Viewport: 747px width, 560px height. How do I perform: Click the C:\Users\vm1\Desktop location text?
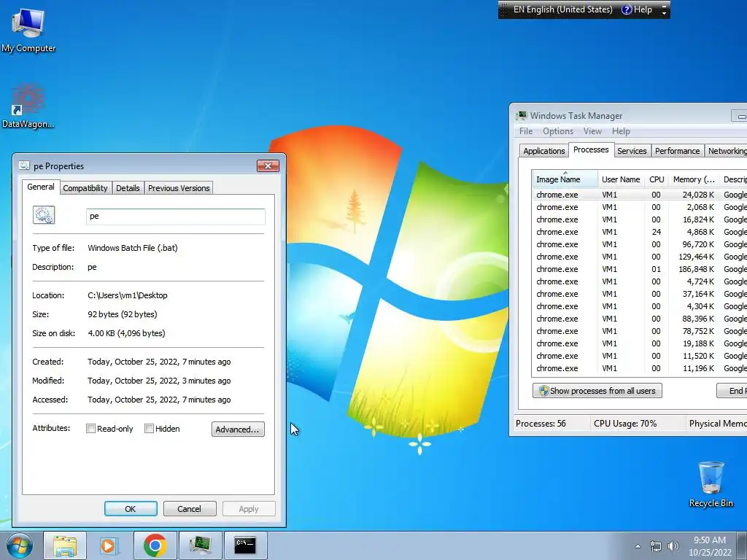128,295
